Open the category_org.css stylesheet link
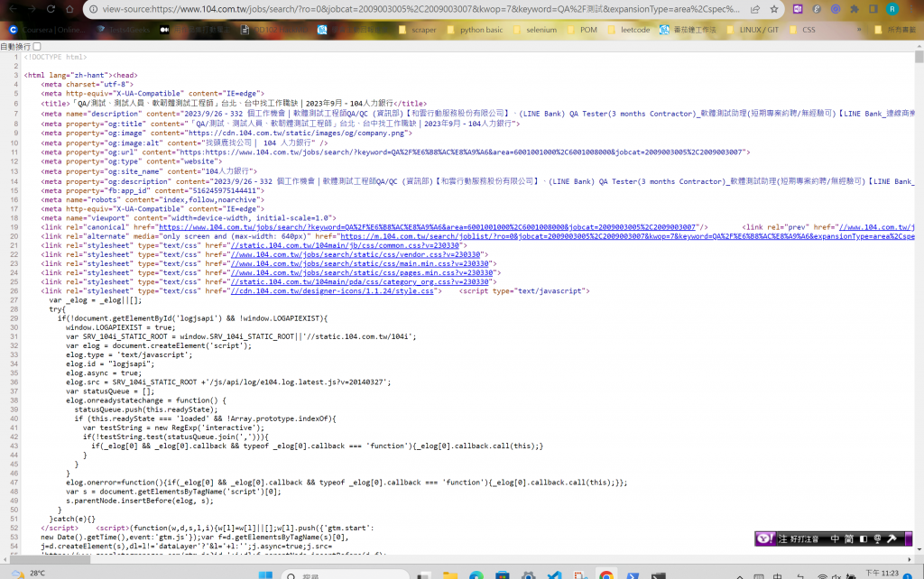The width and height of the screenshot is (924, 579). tap(359, 281)
